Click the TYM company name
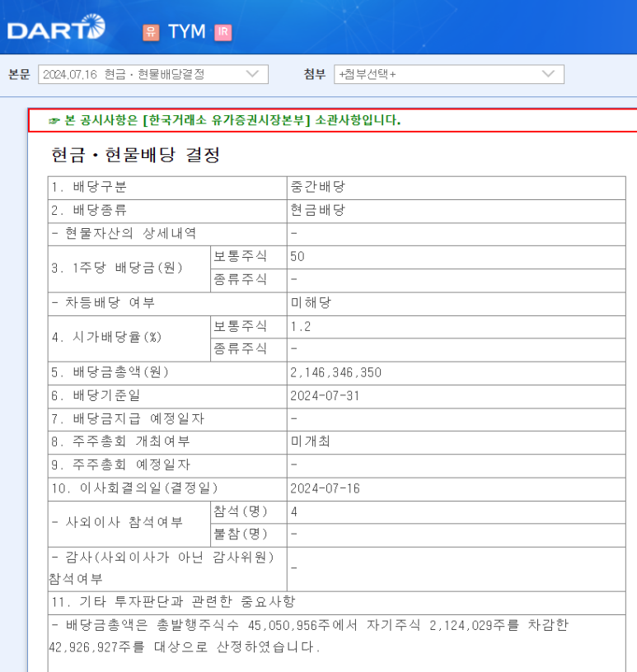 point(186,32)
